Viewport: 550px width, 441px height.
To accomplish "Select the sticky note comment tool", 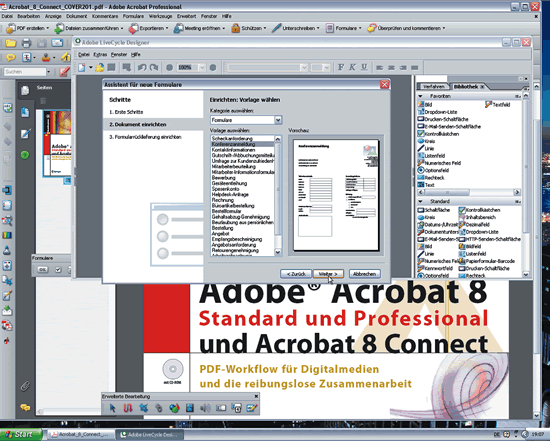I will 11,57.
